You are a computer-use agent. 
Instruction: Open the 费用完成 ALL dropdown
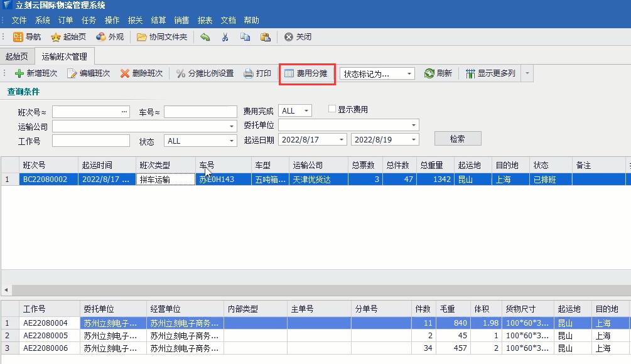point(306,111)
